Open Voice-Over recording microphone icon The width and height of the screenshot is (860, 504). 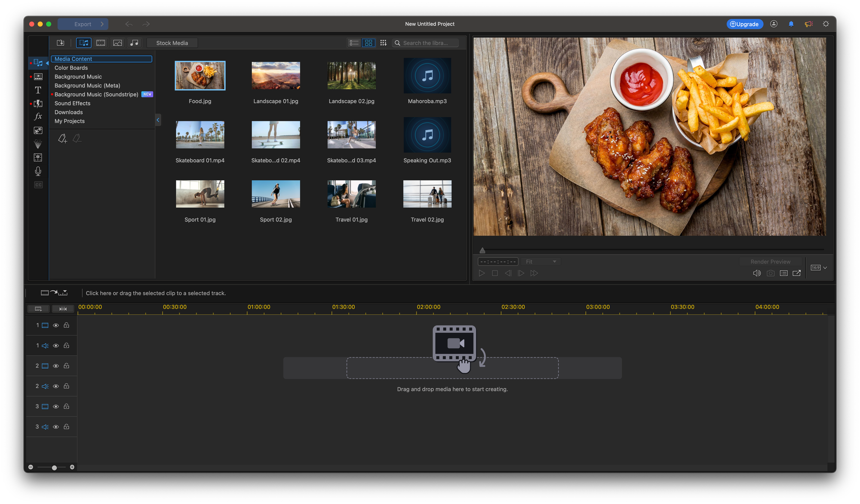tap(38, 171)
